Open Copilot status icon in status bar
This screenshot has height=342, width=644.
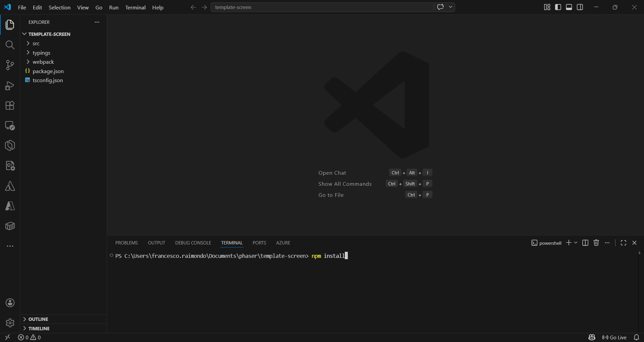[592, 337]
